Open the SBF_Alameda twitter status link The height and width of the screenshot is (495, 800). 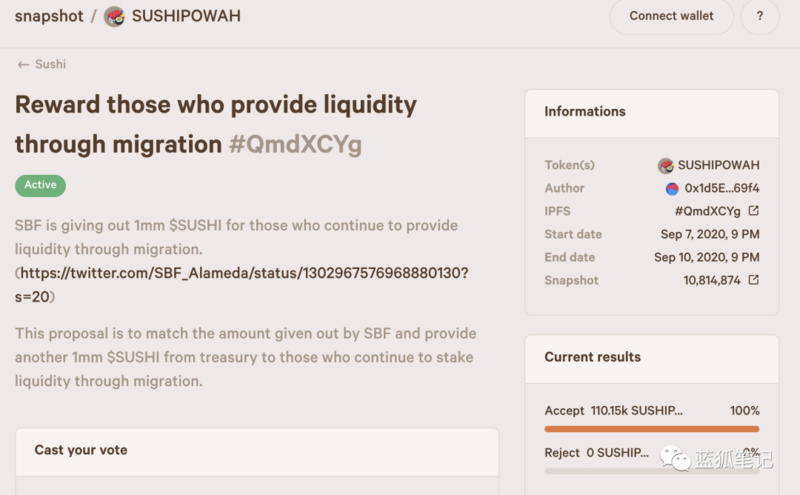coord(241,284)
